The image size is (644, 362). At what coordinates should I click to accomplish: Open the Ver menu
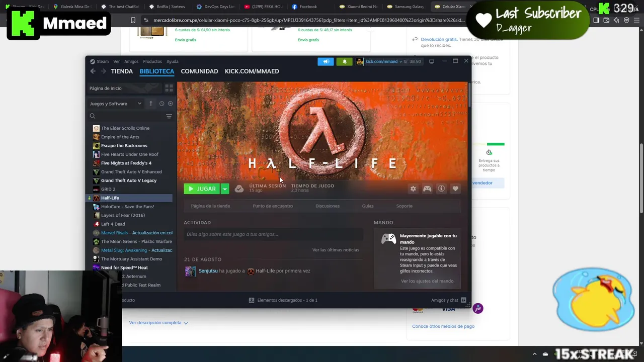(x=116, y=61)
